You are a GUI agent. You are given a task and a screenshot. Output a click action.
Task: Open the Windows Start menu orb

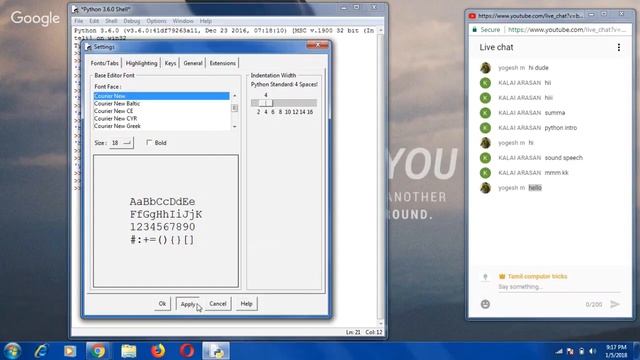tap(12, 351)
